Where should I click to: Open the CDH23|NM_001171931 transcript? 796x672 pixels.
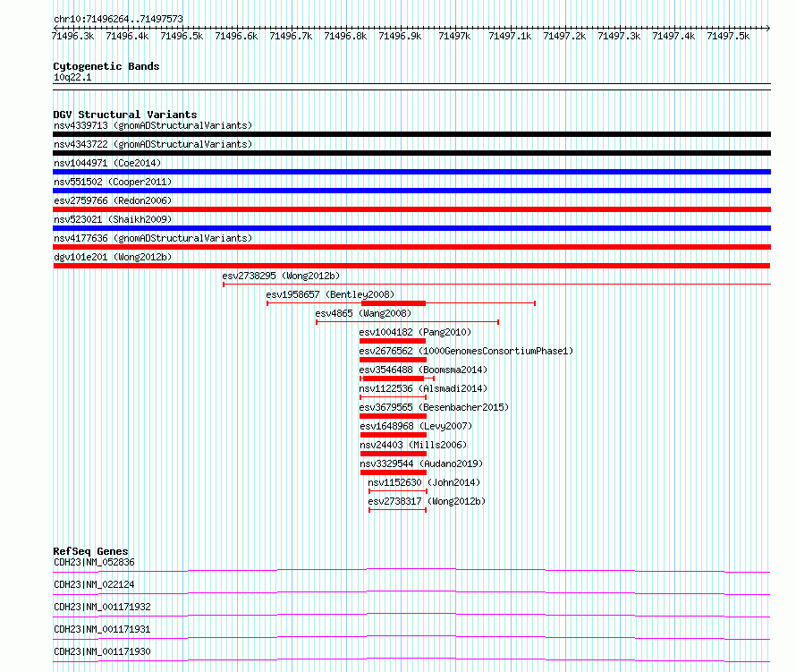click(102, 629)
